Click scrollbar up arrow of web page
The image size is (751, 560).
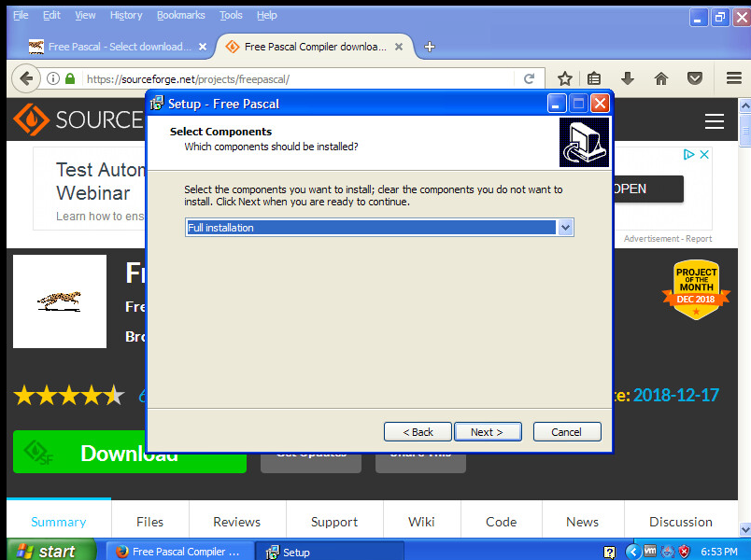pyautogui.click(x=744, y=105)
